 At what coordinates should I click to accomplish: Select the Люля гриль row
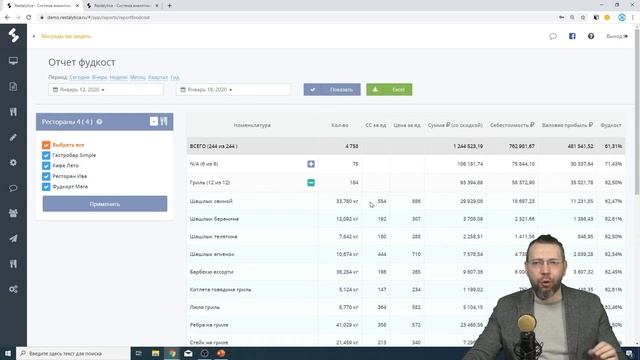click(x=406, y=307)
